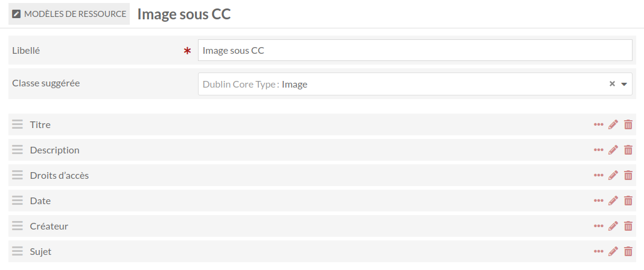644x270 pixels.
Task: Grab the drag handle of Titre row
Action: pyautogui.click(x=18, y=124)
